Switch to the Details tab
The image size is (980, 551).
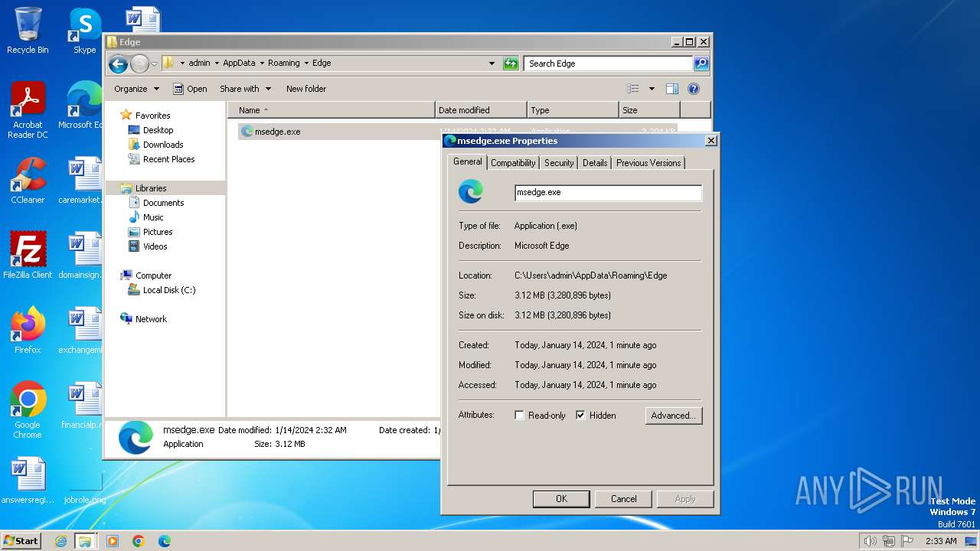pos(595,163)
